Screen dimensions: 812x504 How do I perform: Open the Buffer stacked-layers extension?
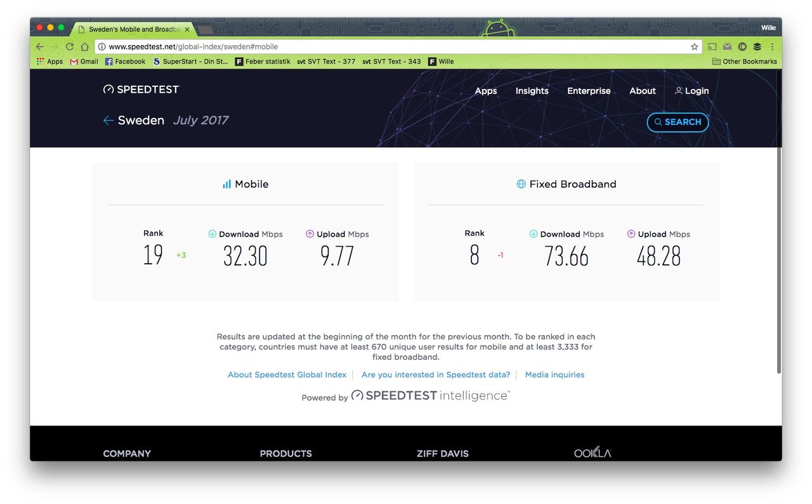tap(757, 47)
